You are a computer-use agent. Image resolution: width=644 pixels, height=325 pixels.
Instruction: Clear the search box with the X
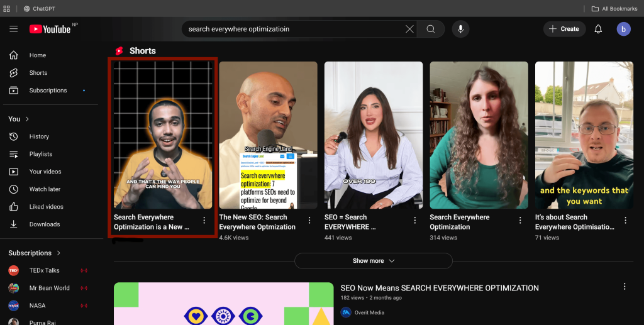click(409, 29)
